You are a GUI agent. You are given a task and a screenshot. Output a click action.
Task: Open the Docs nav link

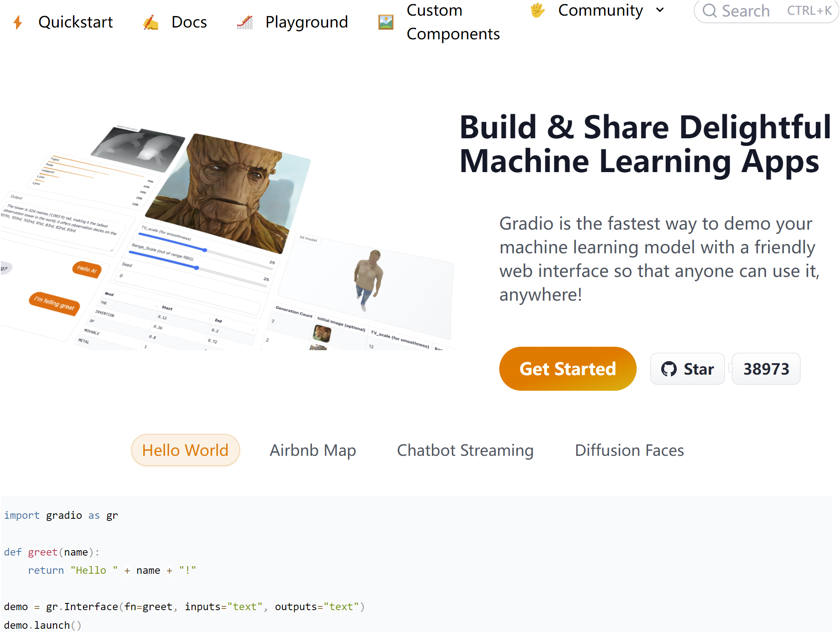189,22
